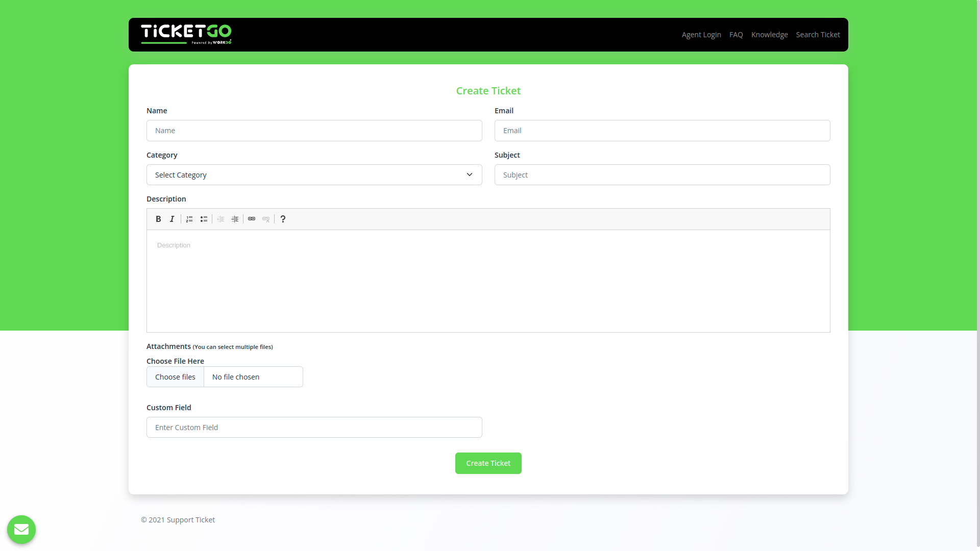This screenshot has width=980, height=551.
Task: Open the chat widget via the envelope icon
Action: pos(21,530)
